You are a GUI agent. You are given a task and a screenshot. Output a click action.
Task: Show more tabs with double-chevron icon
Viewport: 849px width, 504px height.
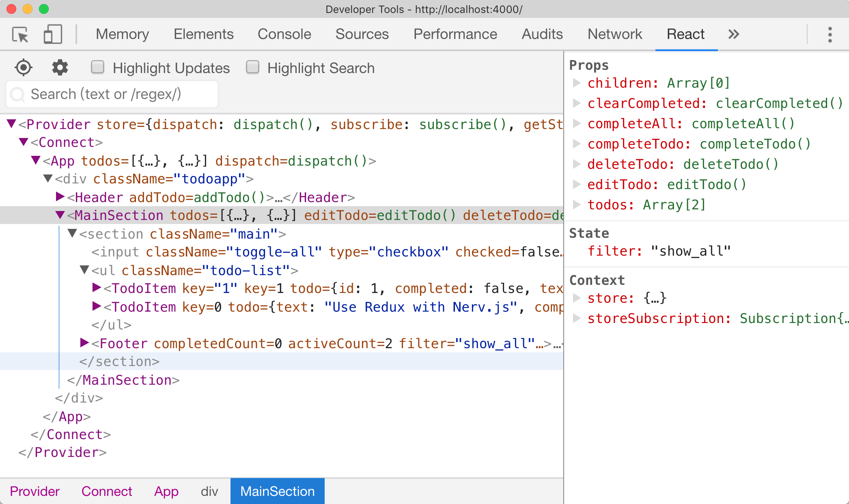[x=733, y=34]
